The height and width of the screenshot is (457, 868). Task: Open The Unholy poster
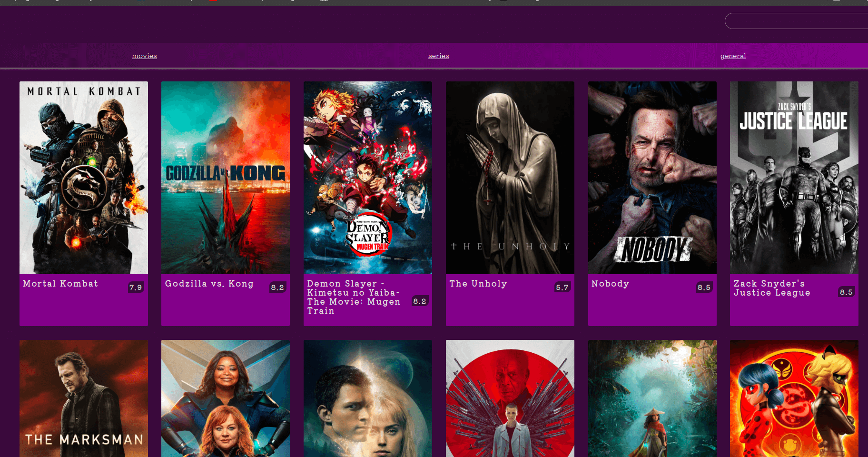[510, 178]
